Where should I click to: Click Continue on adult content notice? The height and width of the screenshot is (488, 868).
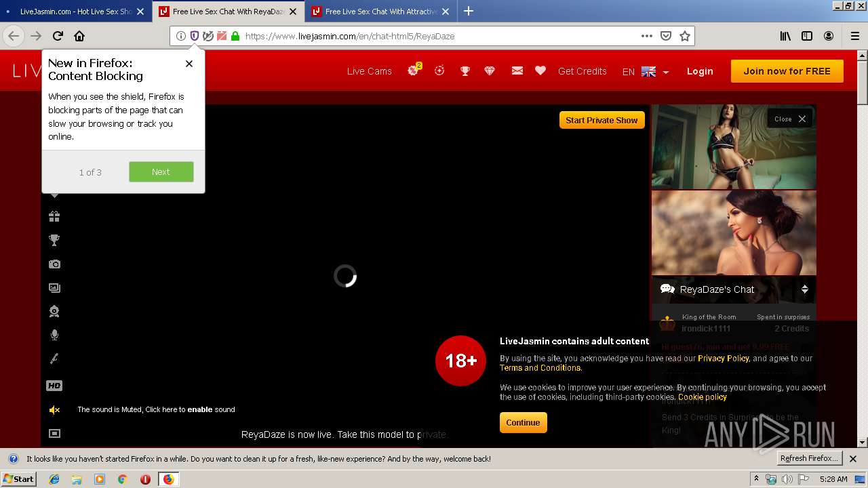523,422
